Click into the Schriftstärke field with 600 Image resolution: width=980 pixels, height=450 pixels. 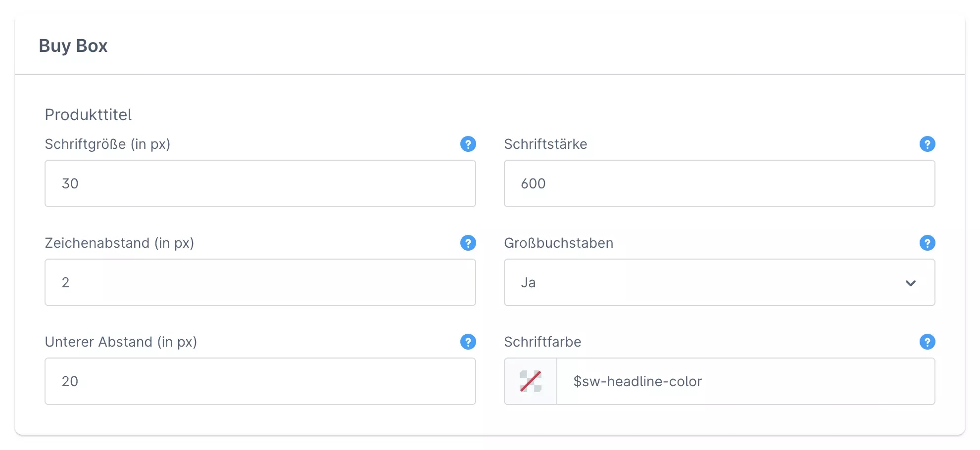pos(719,183)
